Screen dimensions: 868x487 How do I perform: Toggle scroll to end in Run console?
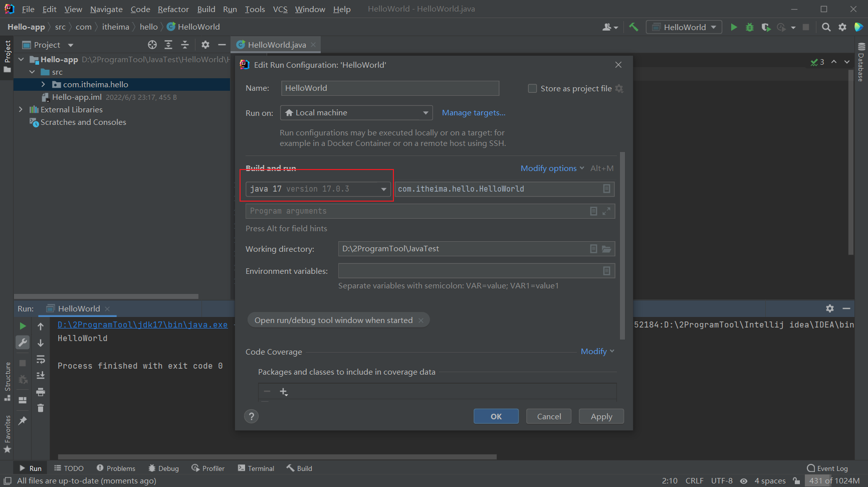click(x=41, y=375)
